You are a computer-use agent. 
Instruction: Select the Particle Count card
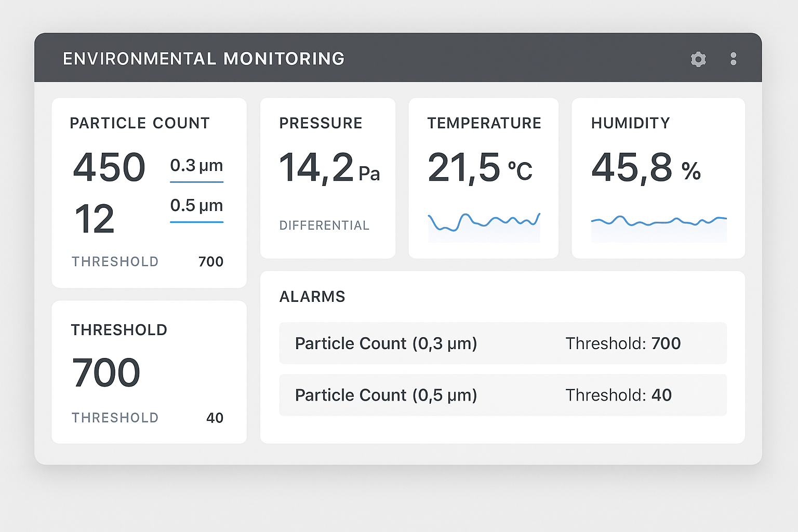pos(149,192)
